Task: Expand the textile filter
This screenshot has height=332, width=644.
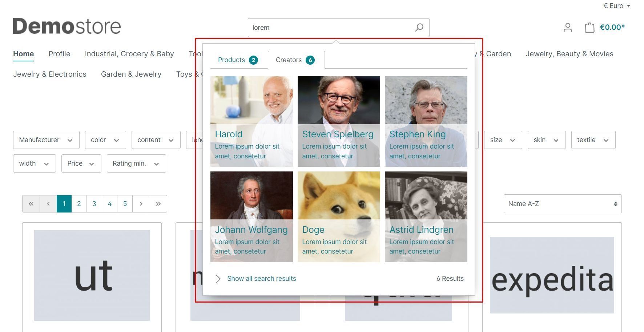Action: pyautogui.click(x=593, y=140)
